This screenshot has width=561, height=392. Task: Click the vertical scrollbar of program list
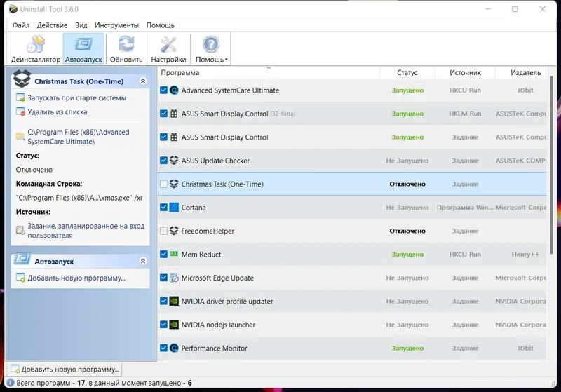pos(552,165)
